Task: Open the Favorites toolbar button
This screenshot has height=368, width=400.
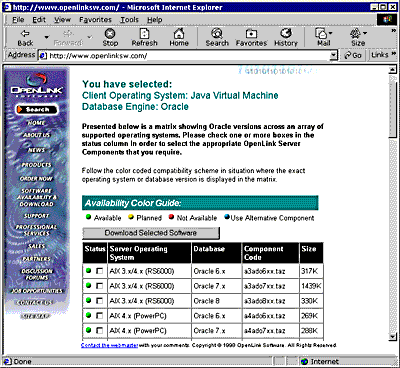Action: 251,37
